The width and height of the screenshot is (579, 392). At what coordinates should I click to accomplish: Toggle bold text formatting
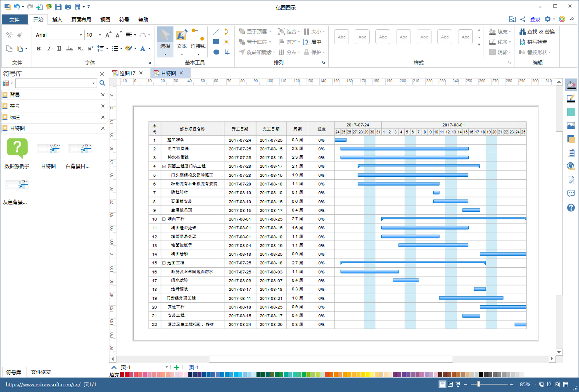pyautogui.click(x=38, y=48)
